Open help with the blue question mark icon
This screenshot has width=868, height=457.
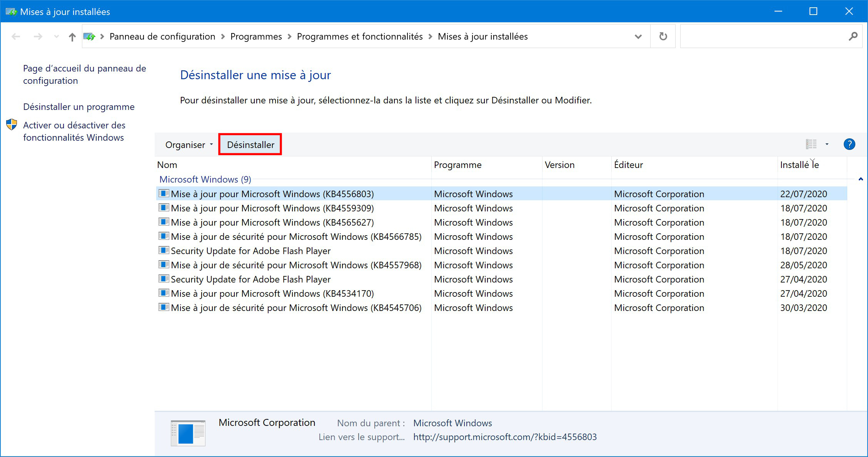pos(849,145)
